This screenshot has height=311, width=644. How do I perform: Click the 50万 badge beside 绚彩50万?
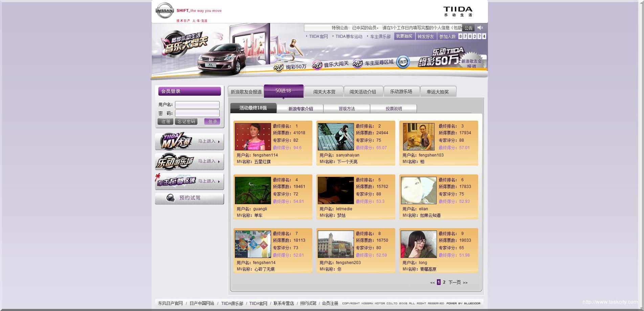coord(278,67)
